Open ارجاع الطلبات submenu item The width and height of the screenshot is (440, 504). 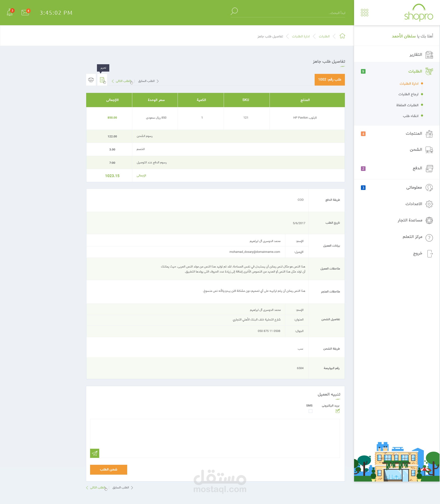[408, 94]
